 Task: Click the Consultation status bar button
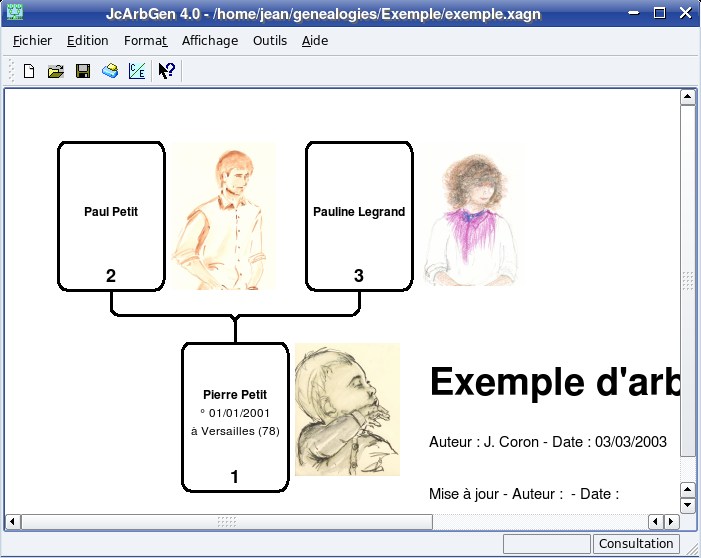(636, 544)
